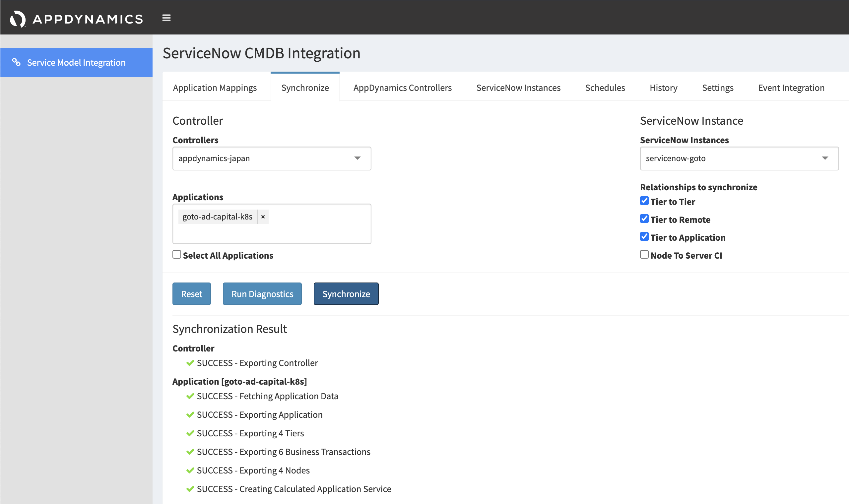Click check icon beside Exporting 4 Nodes
Viewport: 849px width, 504px height.
click(190, 471)
